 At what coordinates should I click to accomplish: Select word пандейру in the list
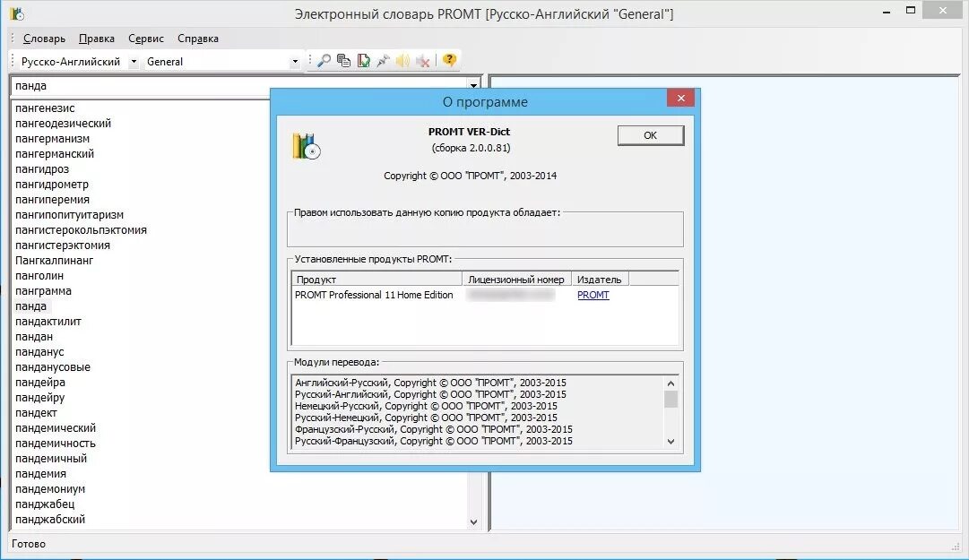click(x=39, y=398)
